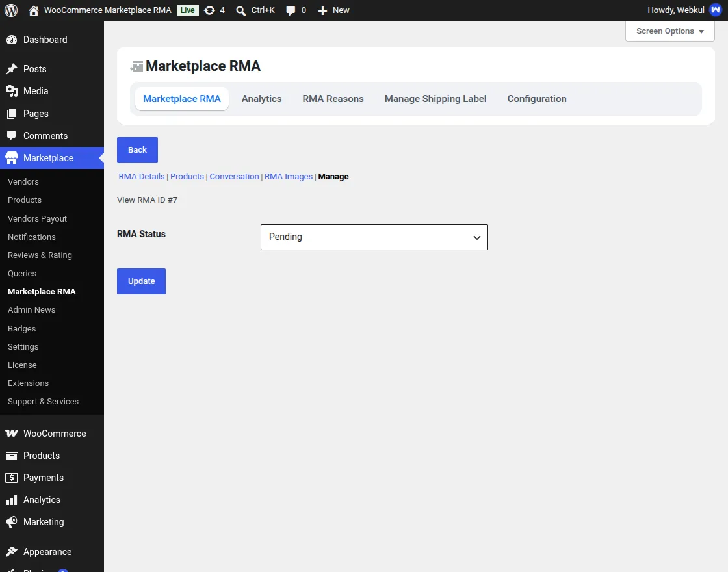Click the Payments dollar icon
This screenshot has height=572, width=728.
pos(12,478)
